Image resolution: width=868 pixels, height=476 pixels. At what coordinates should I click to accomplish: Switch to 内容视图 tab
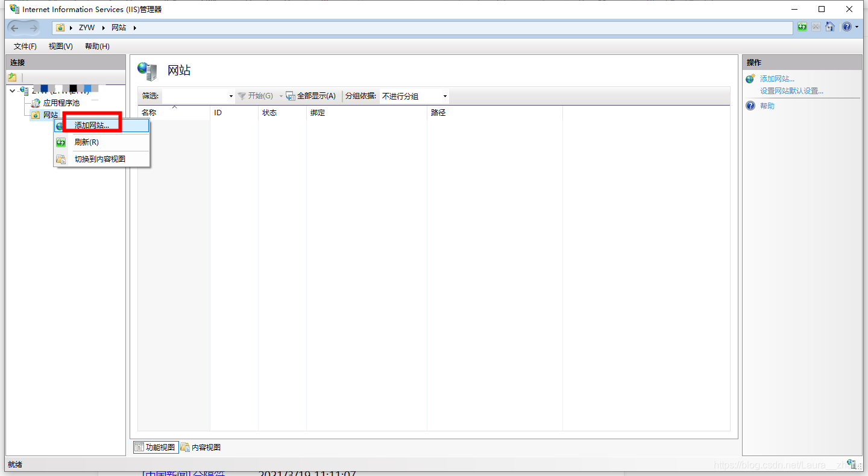click(x=201, y=447)
